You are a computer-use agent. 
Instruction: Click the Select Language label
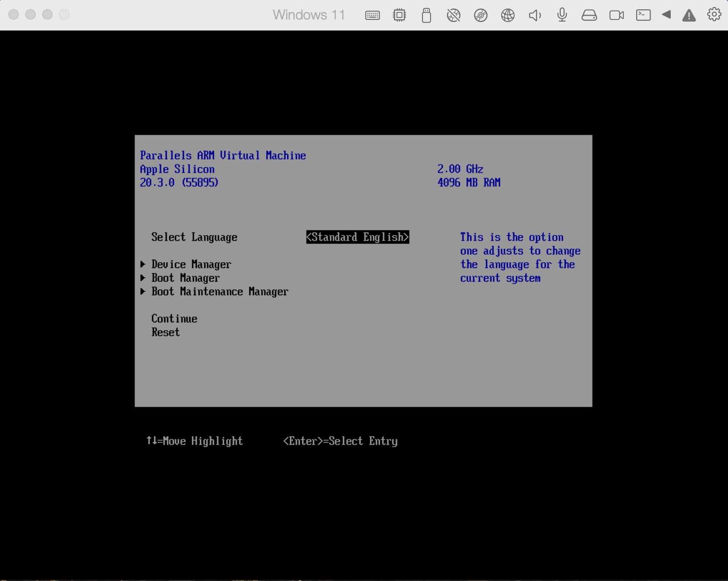[194, 237]
